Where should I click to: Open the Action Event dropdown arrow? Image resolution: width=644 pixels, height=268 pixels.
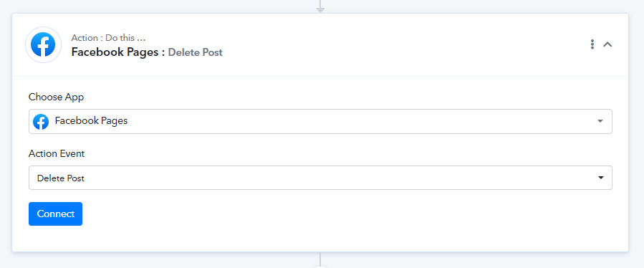601,178
